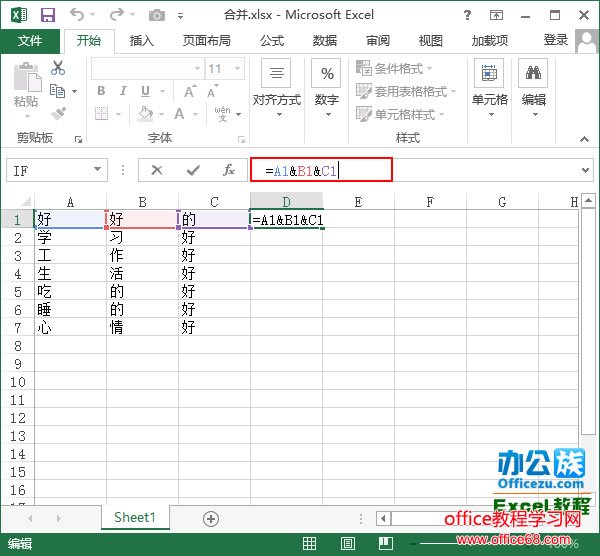Open the 对齐方式 alignment menu
The image size is (600, 556).
point(277,88)
